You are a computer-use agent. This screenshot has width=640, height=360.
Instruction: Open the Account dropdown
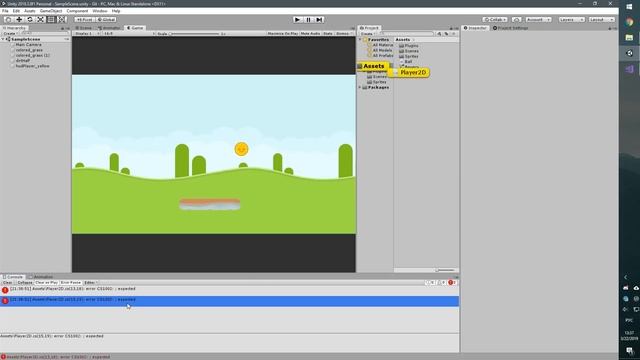538,20
